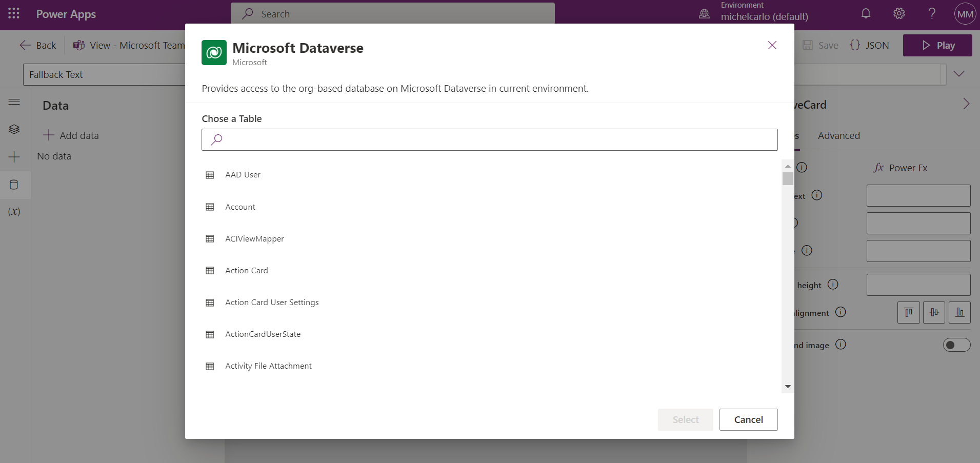This screenshot has width=980, height=463.
Task: Select the Account table row
Action: 240,207
